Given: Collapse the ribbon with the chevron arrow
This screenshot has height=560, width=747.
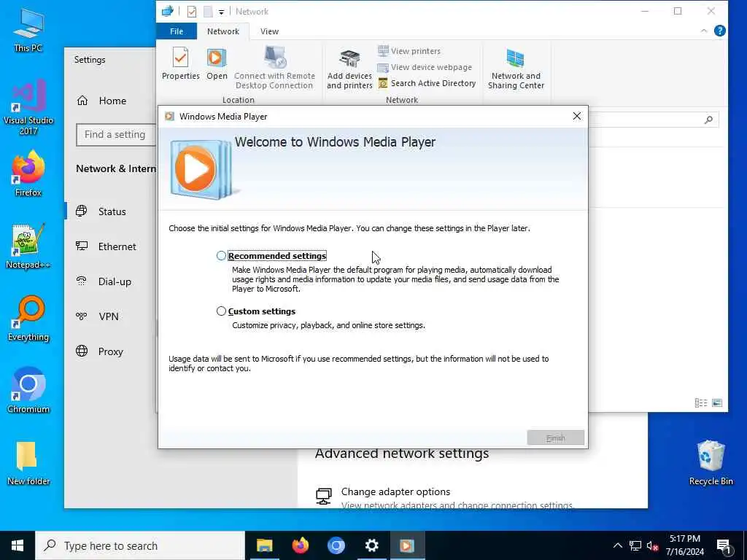Looking at the screenshot, I should click(x=704, y=31).
